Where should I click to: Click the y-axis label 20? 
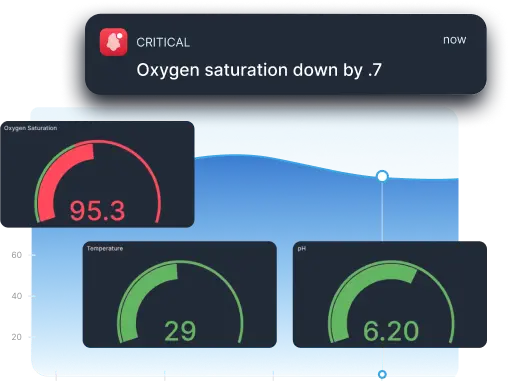coord(17,337)
